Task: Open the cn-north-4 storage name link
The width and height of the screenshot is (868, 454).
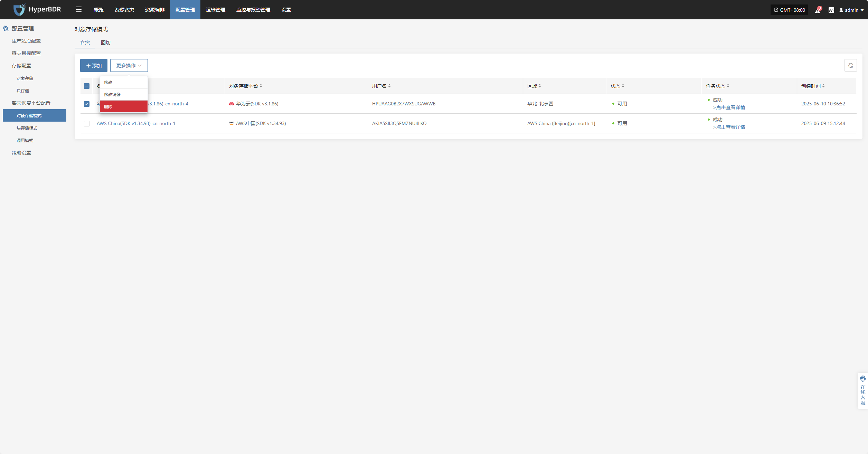Action: pos(168,104)
